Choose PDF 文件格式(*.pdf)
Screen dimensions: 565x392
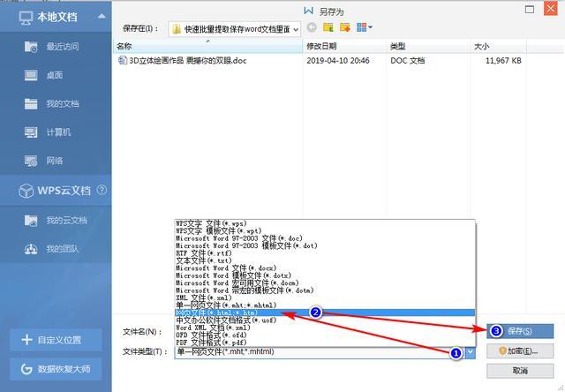325,343
